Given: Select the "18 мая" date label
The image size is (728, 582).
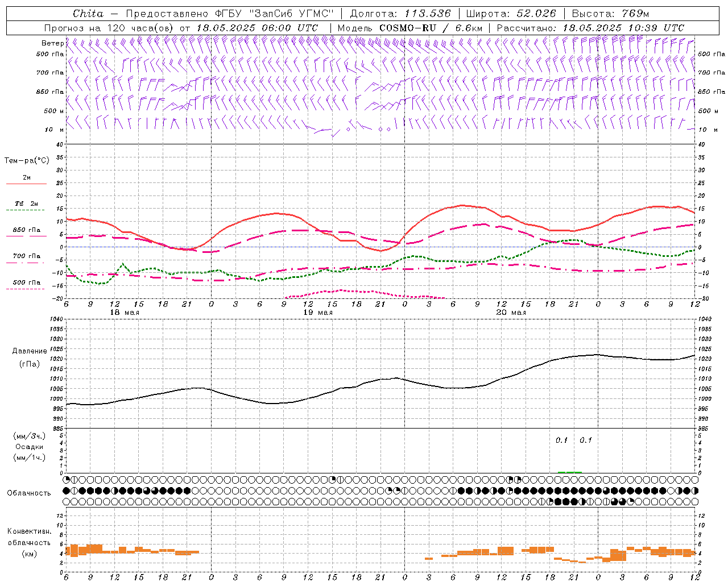Looking at the screenshot, I should click(x=124, y=313).
